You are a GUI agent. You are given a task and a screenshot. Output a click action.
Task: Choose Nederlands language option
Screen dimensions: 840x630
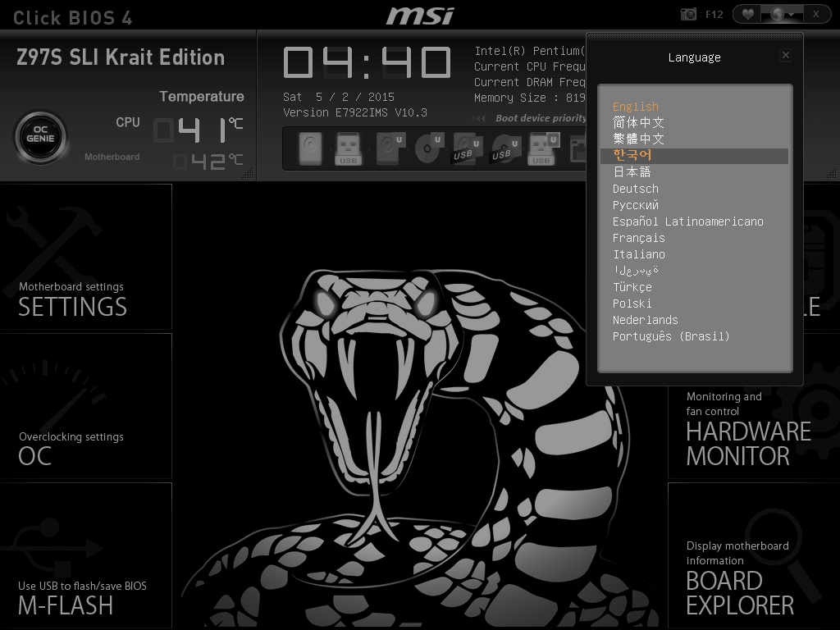(645, 320)
